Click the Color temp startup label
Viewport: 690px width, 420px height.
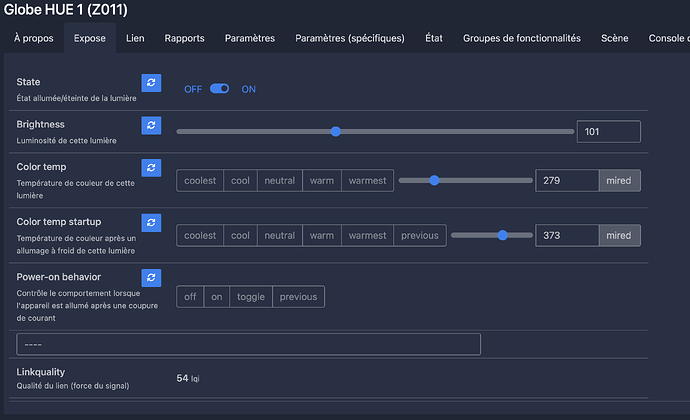click(59, 222)
